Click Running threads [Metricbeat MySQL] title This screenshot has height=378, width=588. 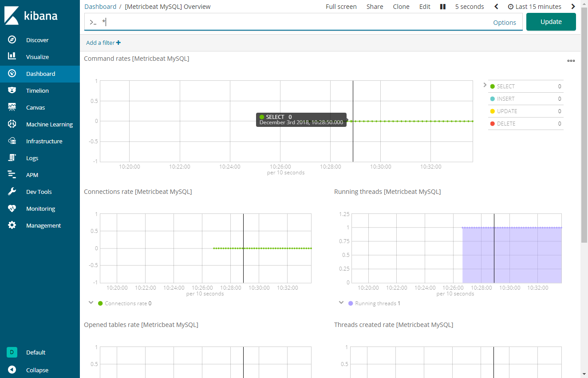click(387, 192)
